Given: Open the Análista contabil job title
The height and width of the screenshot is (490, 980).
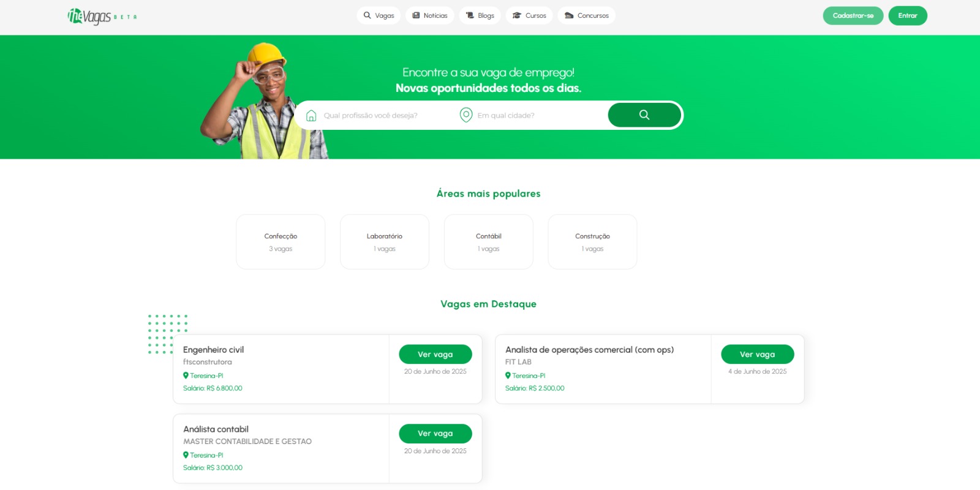Looking at the screenshot, I should tap(216, 429).
